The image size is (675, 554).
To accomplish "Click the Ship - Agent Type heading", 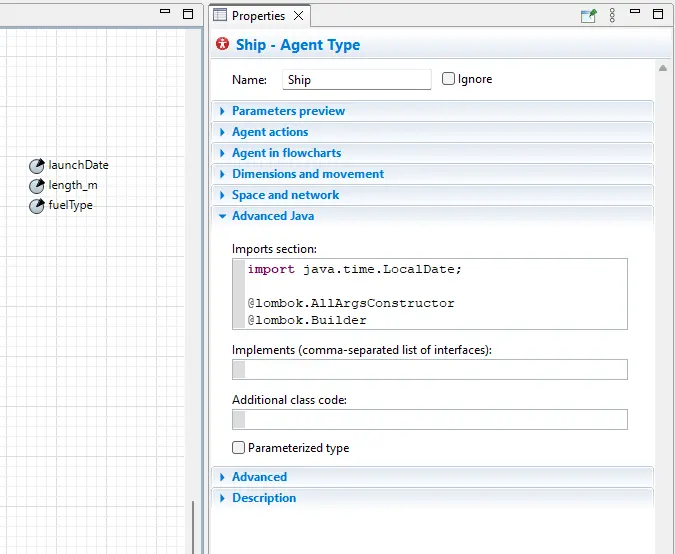I will [298, 45].
